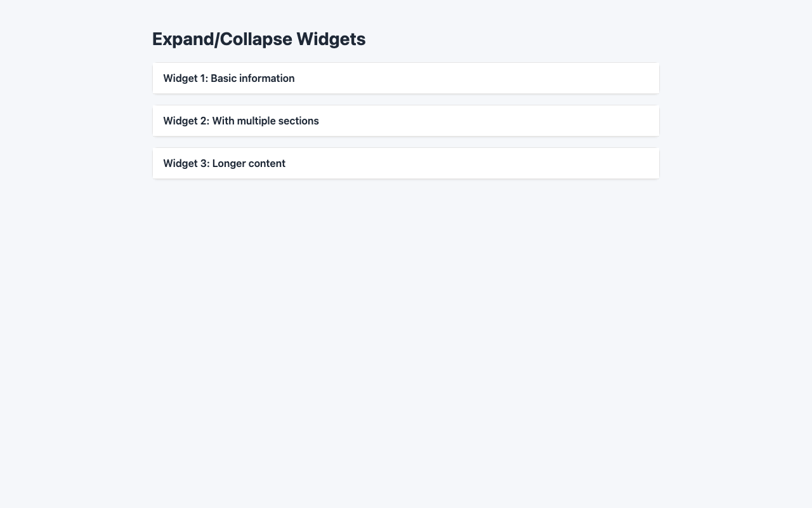
Task: Expand the Widget 2: With multiple sections panel
Action: click(x=405, y=121)
